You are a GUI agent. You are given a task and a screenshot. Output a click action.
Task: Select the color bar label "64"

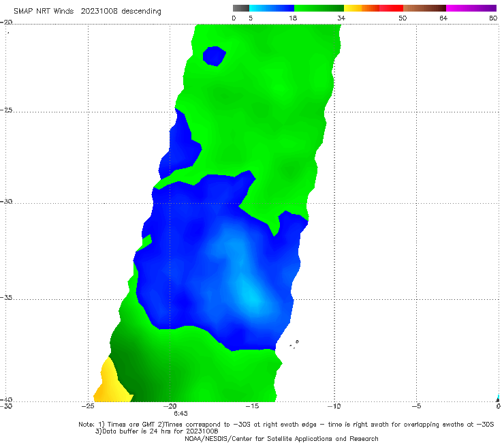pyautogui.click(x=443, y=18)
